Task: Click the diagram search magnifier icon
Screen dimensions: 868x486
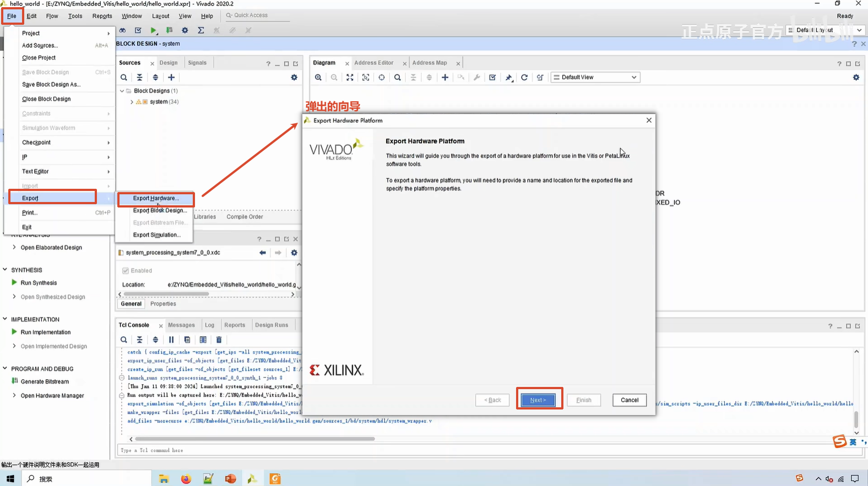Action: coord(398,78)
